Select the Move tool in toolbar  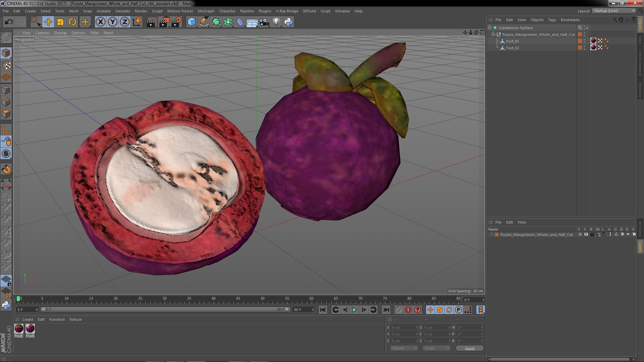tap(48, 22)
